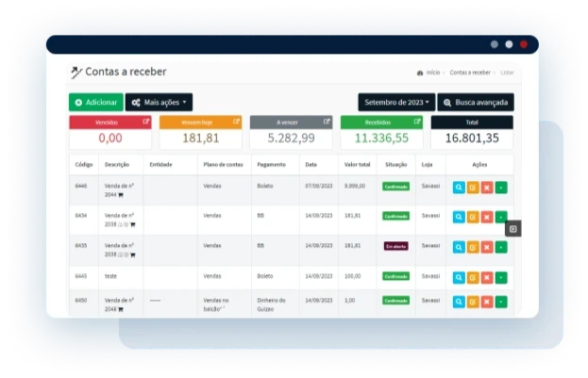Click the red delete icon for record 6445
Viewport: 588px width, 378px height.
click(487, 277)
